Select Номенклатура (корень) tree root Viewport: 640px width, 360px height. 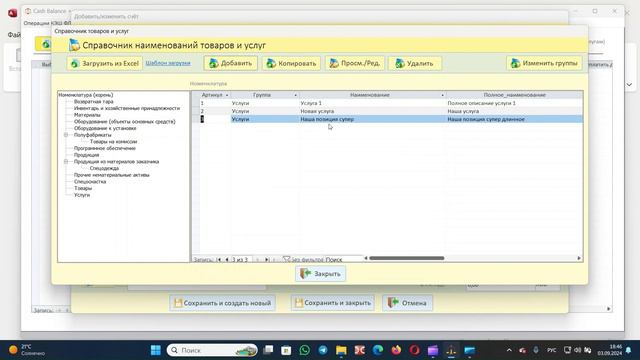click(86, 95)
